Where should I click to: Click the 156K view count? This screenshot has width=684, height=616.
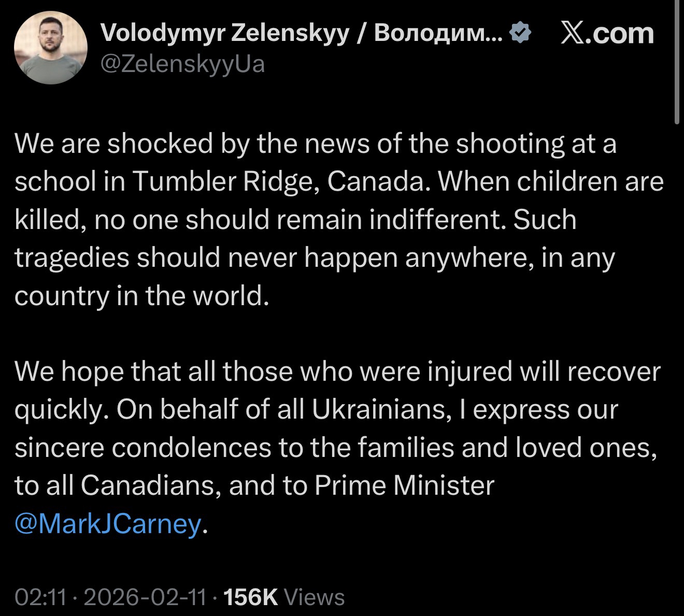[250, 597]
